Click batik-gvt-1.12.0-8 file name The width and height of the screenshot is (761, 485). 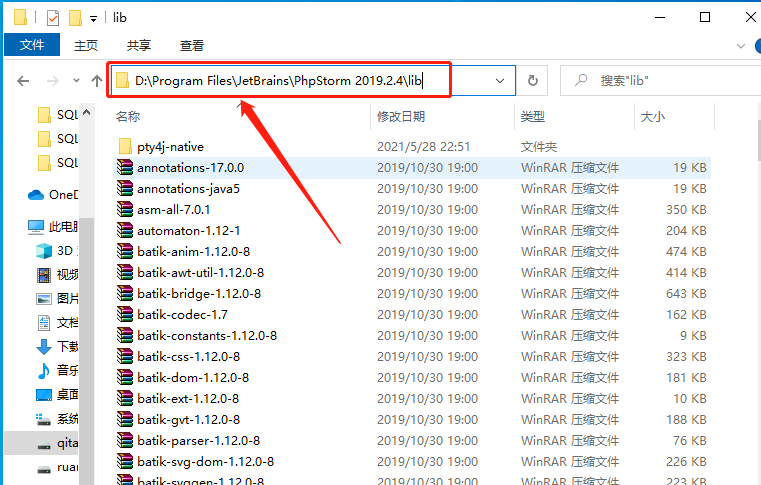pos(188,419)
